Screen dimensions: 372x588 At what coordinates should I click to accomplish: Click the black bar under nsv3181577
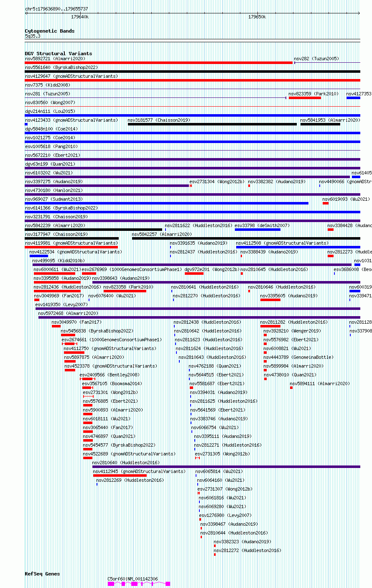click(212, 124)
